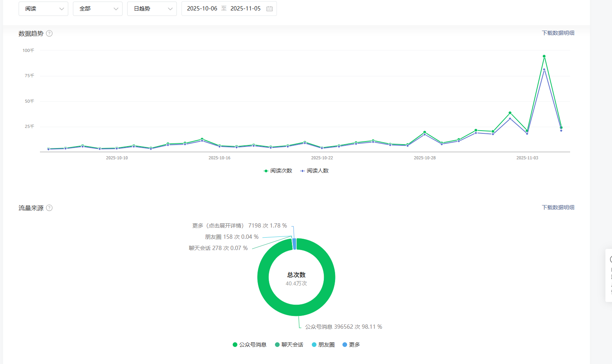Download data details for 流量来源 chart
This screenshot has width=612, height=364.
point(558,207)
